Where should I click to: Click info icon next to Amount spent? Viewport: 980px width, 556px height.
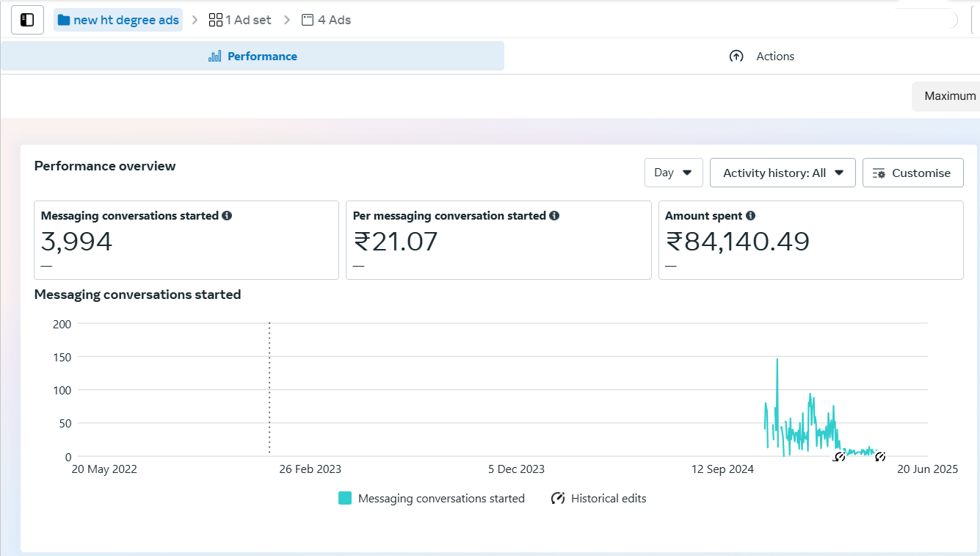click(750, 216)
